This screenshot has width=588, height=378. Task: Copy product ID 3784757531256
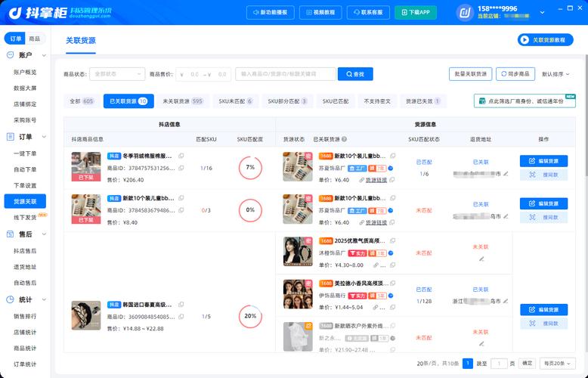click(x=181, y=168)
